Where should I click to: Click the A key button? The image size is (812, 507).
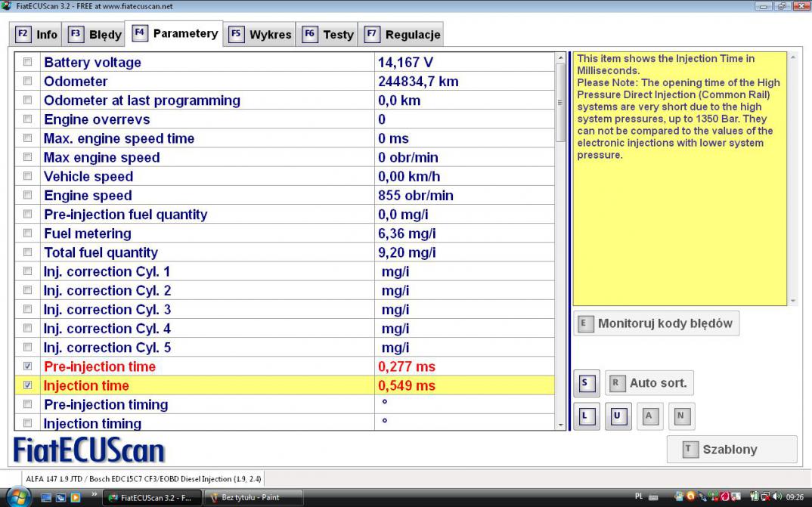pyautogui.click(x=649, y=416)
